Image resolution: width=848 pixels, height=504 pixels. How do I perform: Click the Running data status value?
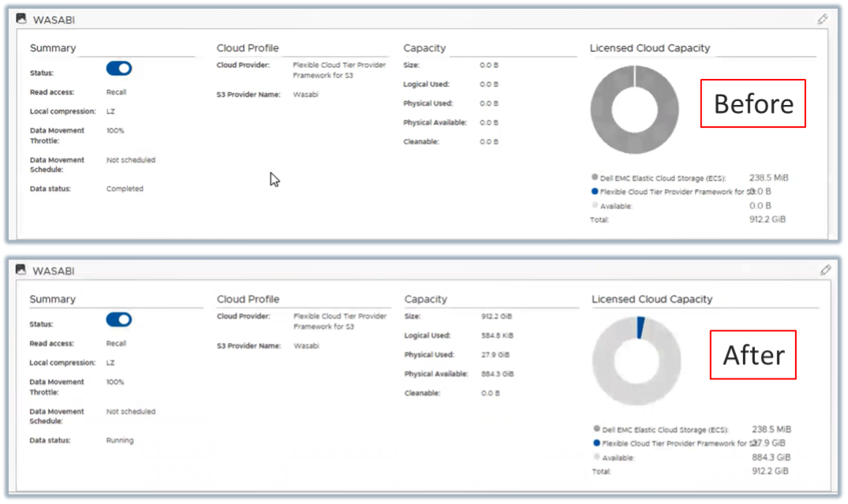click(120, 441)
